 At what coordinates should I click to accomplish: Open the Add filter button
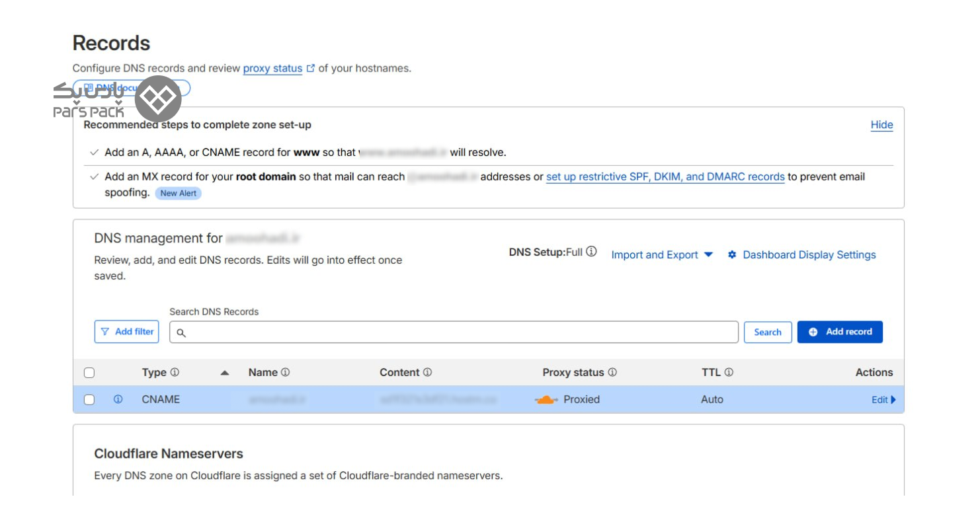pos(127,332)
